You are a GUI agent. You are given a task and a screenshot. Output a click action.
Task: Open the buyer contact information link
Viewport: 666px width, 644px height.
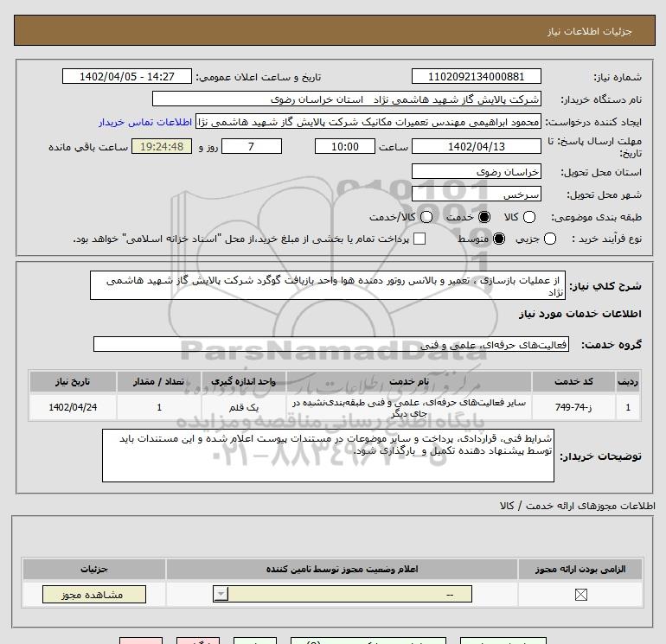pyautogui.click(x=145, y=122)
